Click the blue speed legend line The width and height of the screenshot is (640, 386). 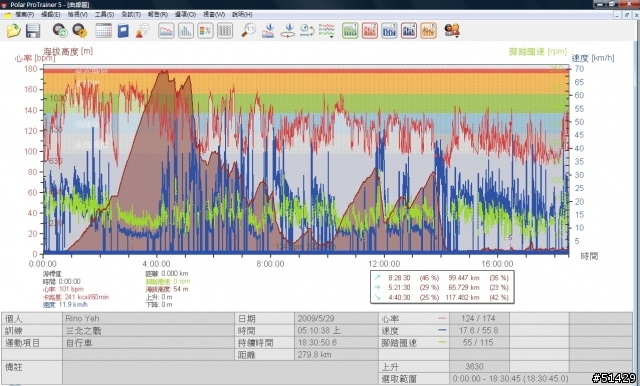(x=442, y=330)
